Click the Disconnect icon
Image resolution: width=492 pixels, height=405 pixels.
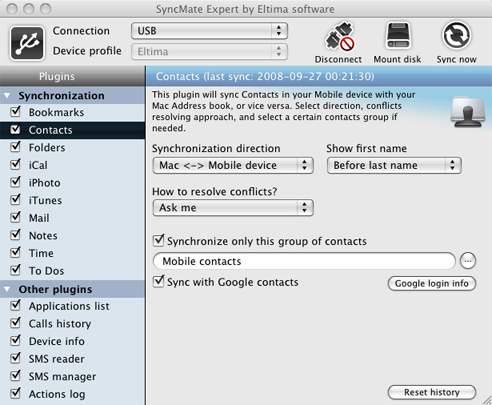[339, 36]
